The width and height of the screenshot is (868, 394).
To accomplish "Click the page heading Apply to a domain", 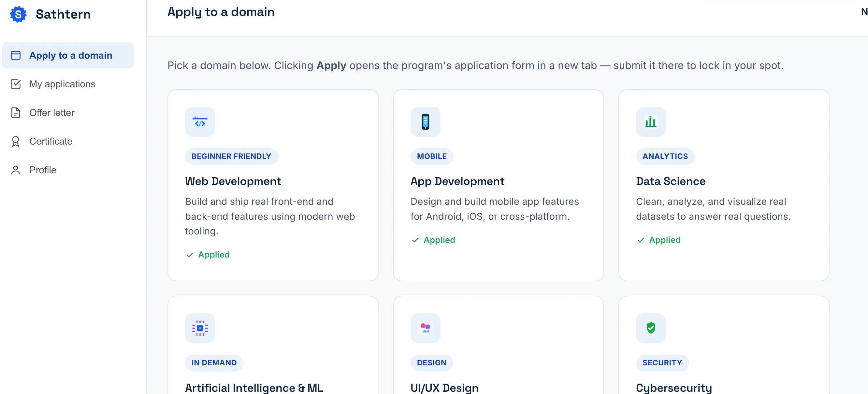I will 221,12.
